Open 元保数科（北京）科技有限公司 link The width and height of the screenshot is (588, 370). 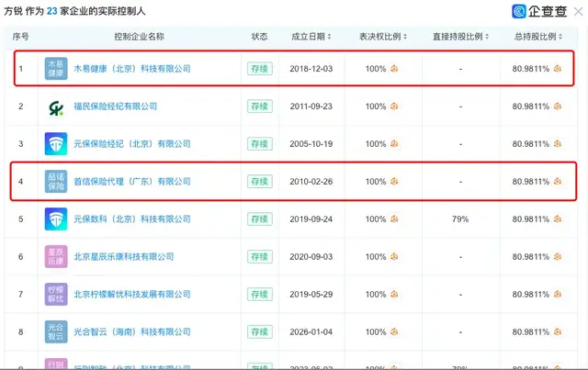132,219
